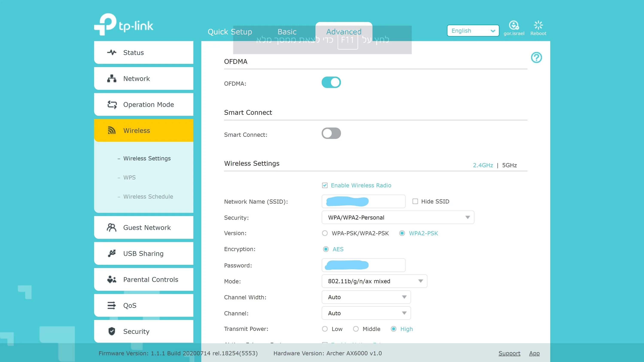Click the help question mark icon
This screenshot has height=362, width=644.
click(536, 57)
